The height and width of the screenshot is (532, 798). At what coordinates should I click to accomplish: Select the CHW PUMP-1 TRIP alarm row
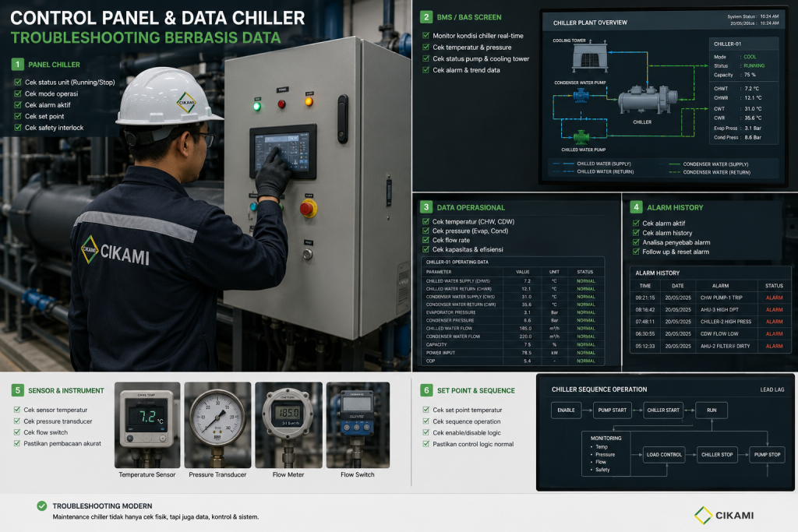[x=710, y=298]
